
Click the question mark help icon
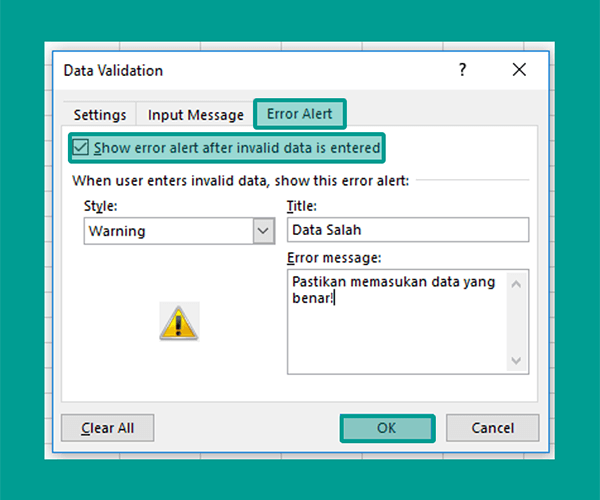462,70
